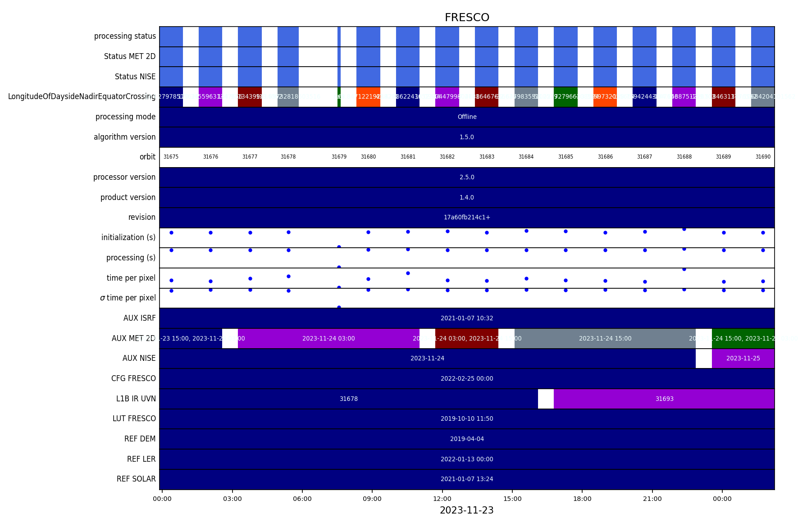Click the 'Offline' processing mode bar text
798x532 pixels.
467,117
